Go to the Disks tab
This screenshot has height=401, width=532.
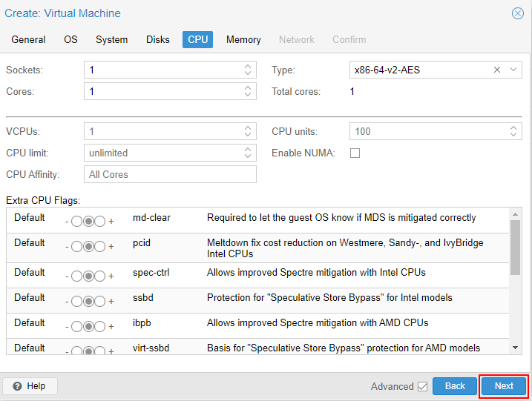click(158, 40)
